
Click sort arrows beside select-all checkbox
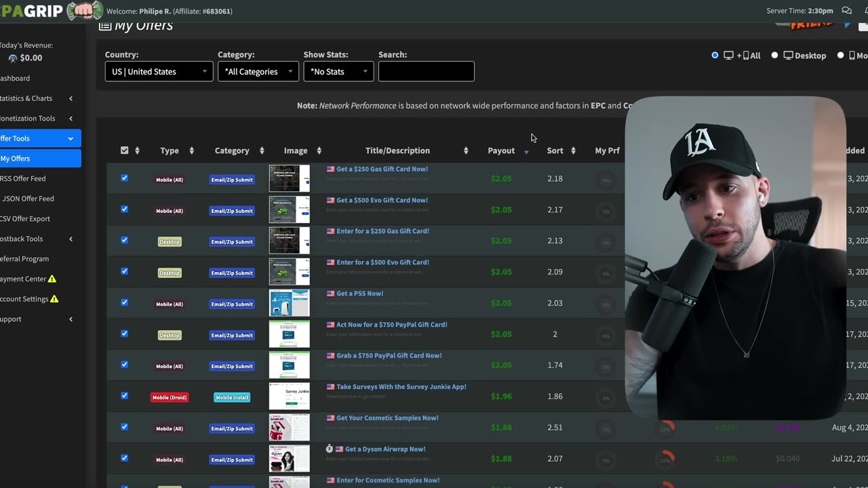coord(137,150)
